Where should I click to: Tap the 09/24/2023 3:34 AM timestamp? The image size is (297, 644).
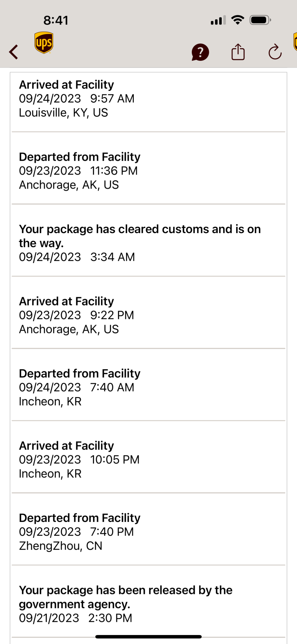pyautogui.click(x=77, y=257)
